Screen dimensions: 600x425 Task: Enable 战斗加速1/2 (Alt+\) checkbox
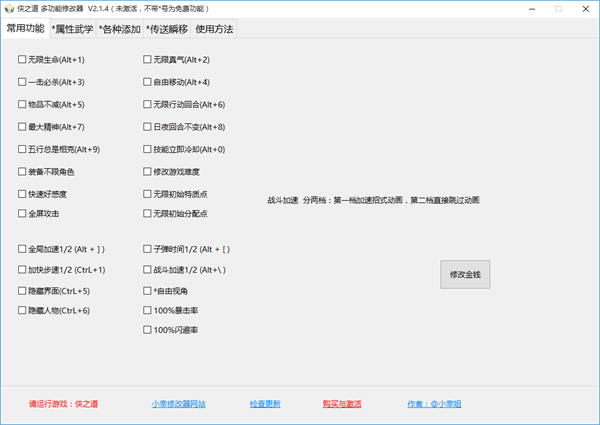coord(147,270)
